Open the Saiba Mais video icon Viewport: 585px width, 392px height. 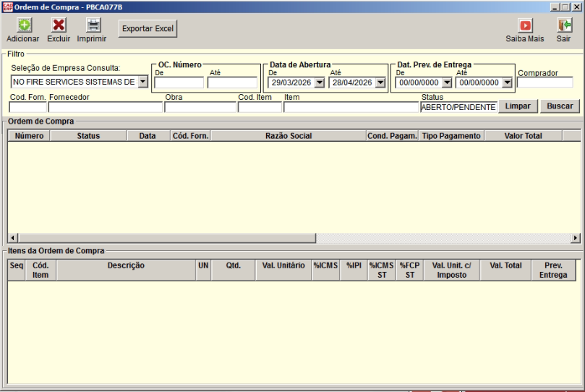coord(525,26)
